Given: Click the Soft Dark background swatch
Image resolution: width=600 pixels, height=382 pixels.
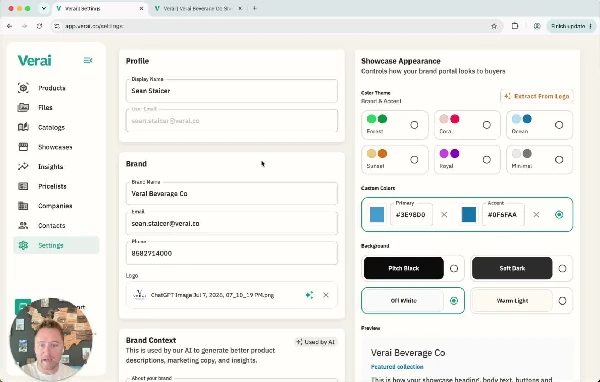Looking at the screenshot, I should pos(512,268).
